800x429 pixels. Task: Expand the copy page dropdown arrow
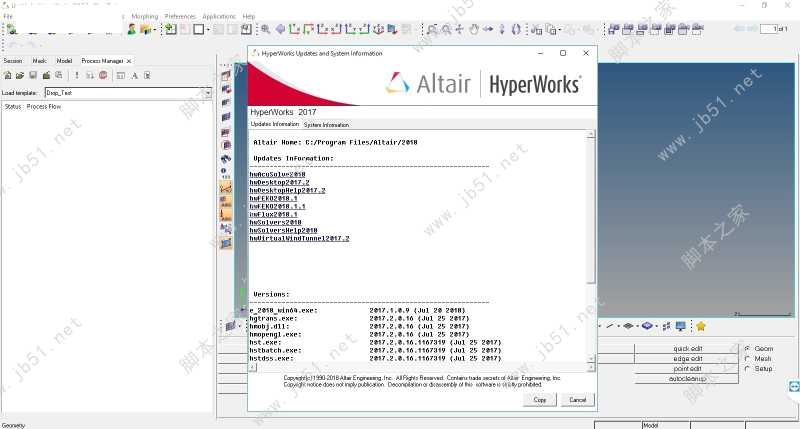coord(560,30)
